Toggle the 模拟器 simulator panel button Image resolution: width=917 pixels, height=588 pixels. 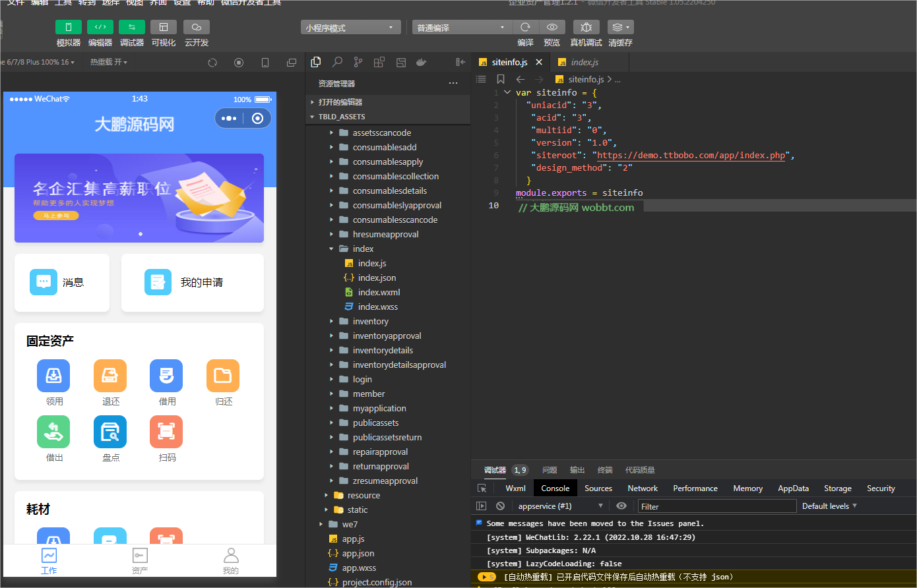(69, 27)
